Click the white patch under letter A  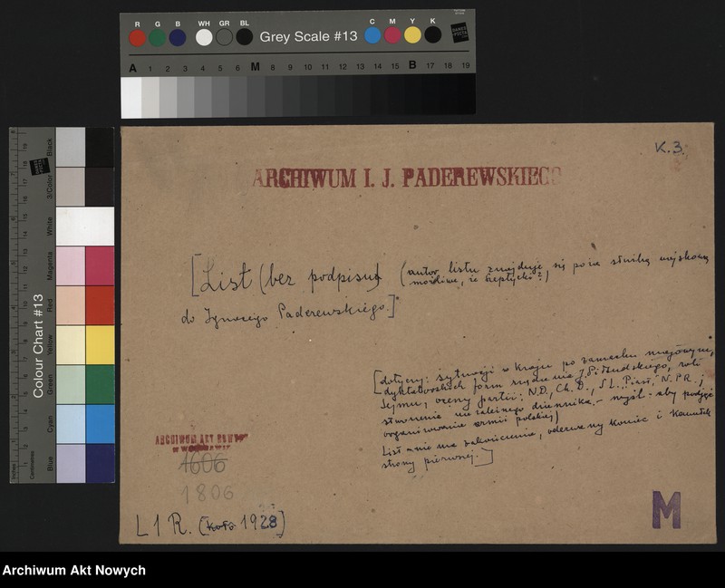(131, 98)
